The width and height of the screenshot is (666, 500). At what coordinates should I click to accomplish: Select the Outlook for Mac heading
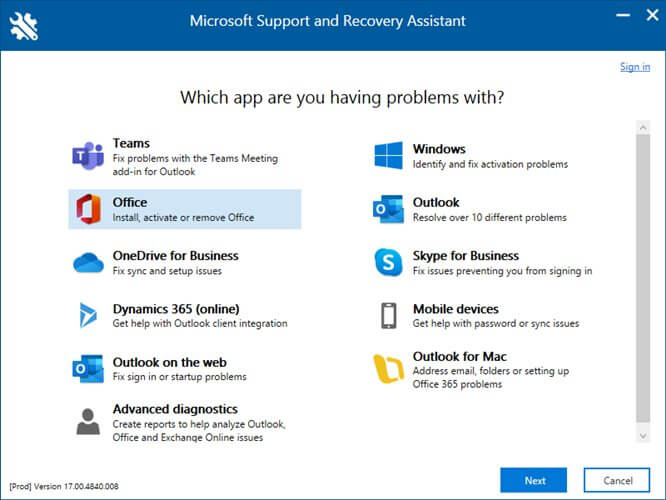click(x=460, y=356)
